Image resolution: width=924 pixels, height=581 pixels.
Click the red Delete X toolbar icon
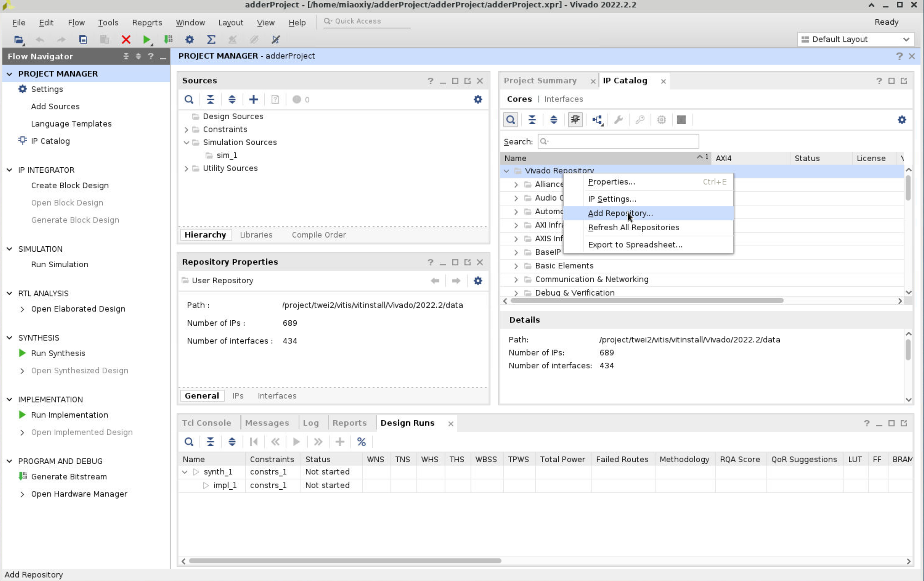pos(126,40)
